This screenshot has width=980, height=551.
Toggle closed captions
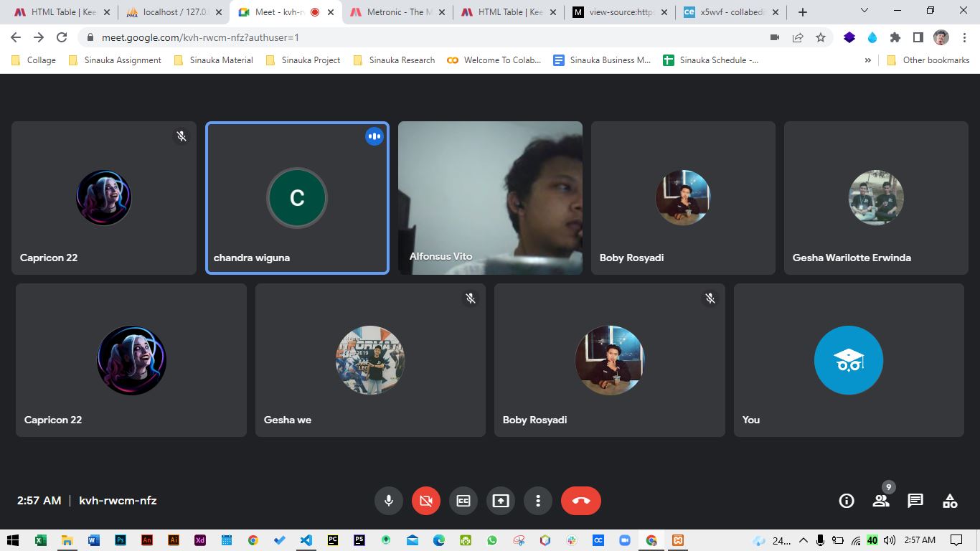point(463,501)
